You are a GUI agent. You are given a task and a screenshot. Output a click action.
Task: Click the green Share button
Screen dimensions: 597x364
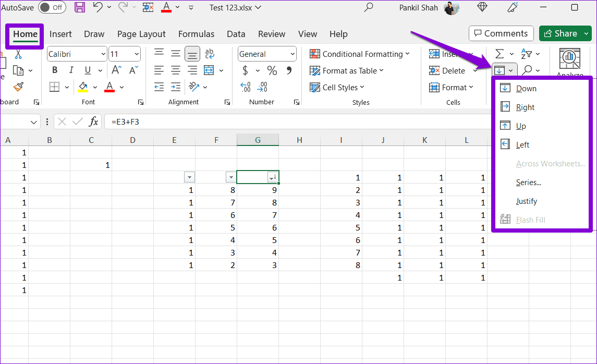coord(565,33)
